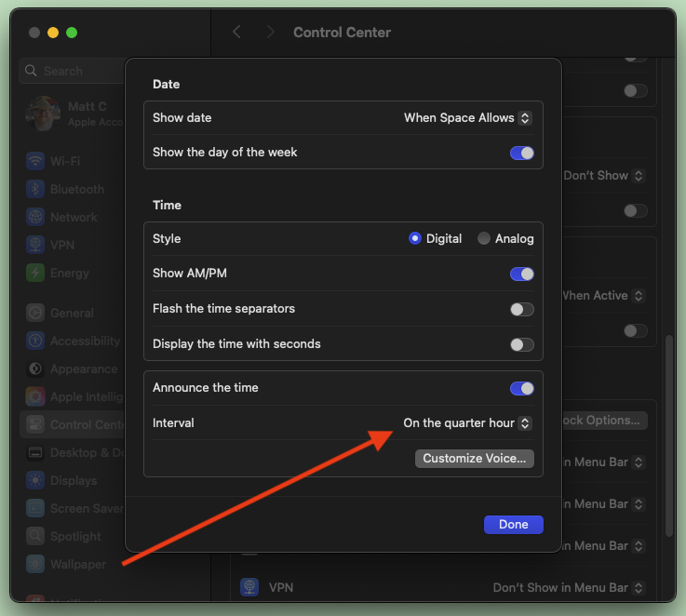Click the Appearance icon
Viewport: 686px width, 616px height.
point(35,368)
